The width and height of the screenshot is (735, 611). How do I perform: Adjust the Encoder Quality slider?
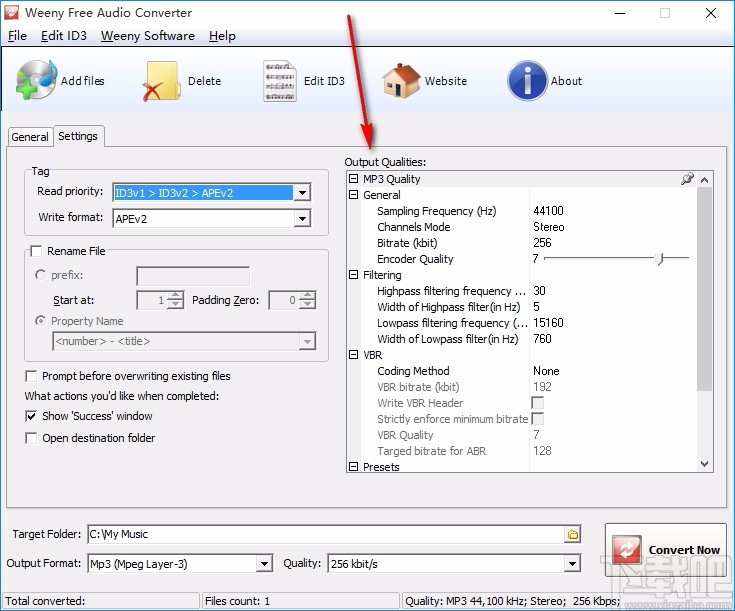660,258
